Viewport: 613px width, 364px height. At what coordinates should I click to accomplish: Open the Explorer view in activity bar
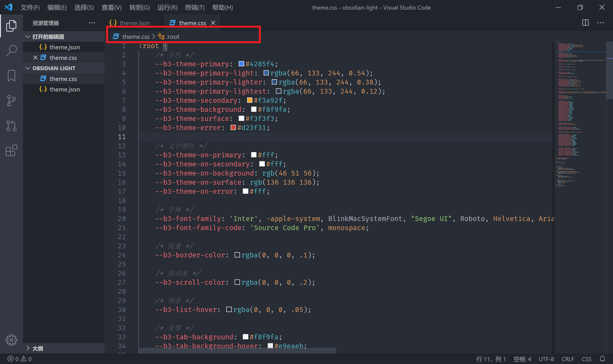pyautogui.click(x=11, y=26)
